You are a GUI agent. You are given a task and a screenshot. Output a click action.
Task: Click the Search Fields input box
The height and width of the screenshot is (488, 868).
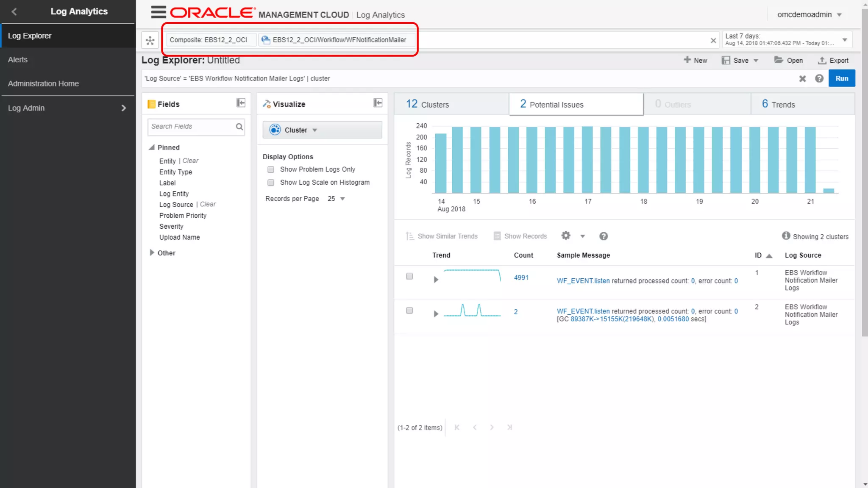point(191,127)
